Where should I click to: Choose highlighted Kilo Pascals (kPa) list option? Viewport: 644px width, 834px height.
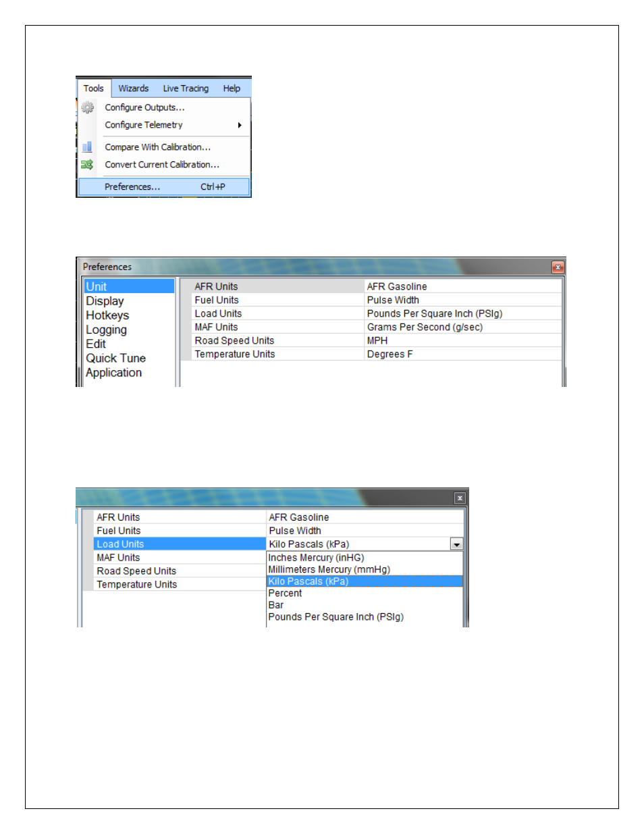coord(365,581)
